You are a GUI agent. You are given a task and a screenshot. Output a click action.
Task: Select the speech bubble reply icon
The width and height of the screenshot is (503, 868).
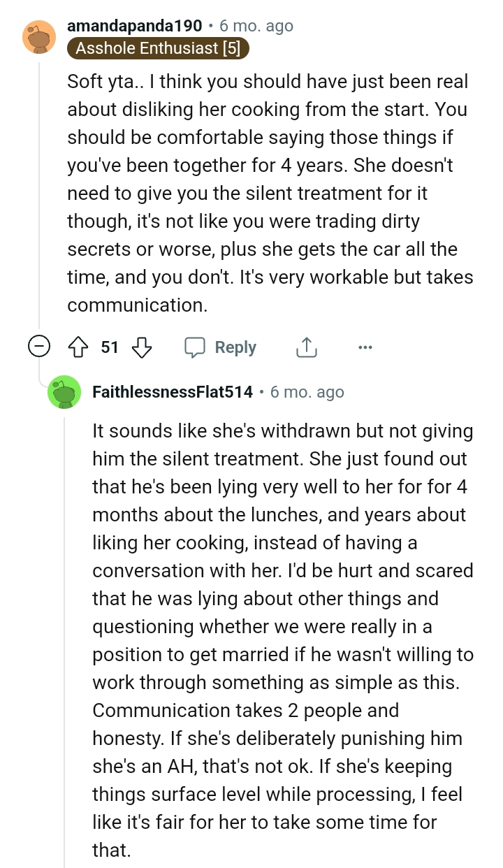pos(196,347)
